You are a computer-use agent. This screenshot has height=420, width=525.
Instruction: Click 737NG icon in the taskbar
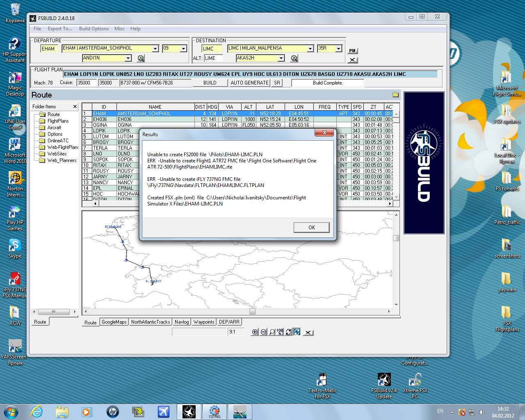click(x=214, y=411)
